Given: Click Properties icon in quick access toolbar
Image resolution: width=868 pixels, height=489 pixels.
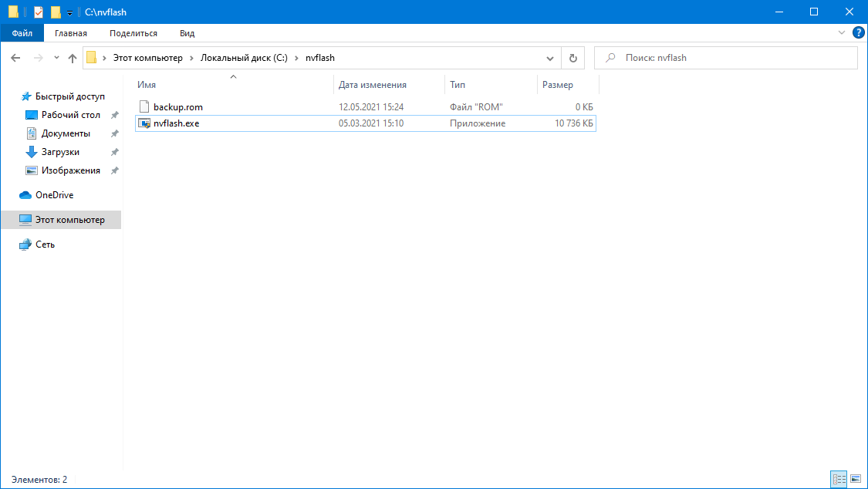Looking at the screenshot, I should tap(39, 12).
